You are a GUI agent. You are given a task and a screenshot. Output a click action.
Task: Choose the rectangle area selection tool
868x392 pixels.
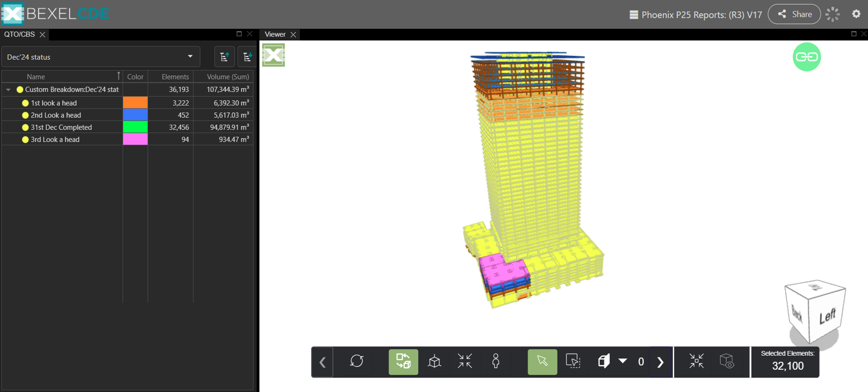point(573,361)
